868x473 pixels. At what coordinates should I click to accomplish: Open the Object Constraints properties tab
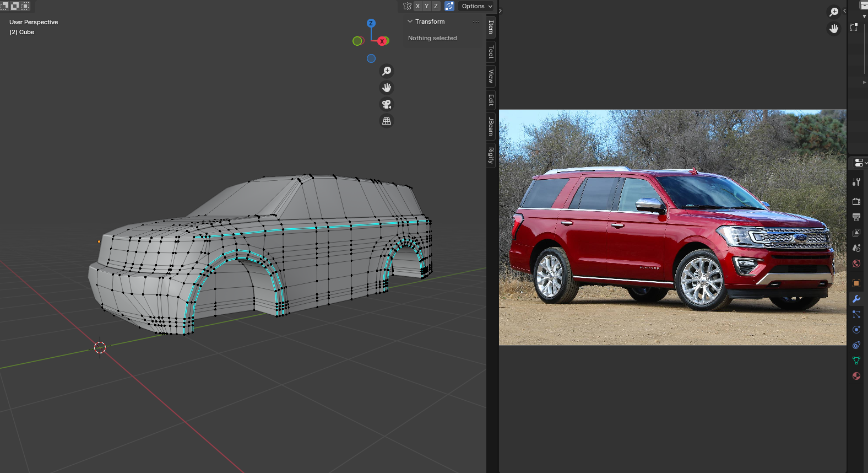(856, 345)
